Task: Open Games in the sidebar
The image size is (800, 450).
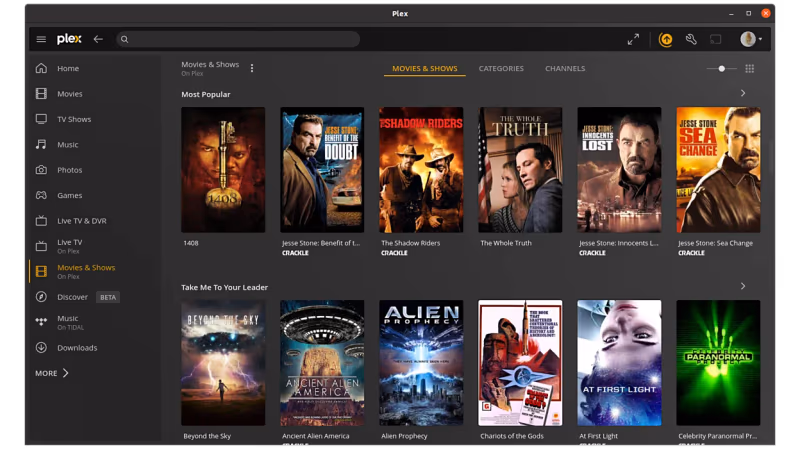Action: (69, 195)
